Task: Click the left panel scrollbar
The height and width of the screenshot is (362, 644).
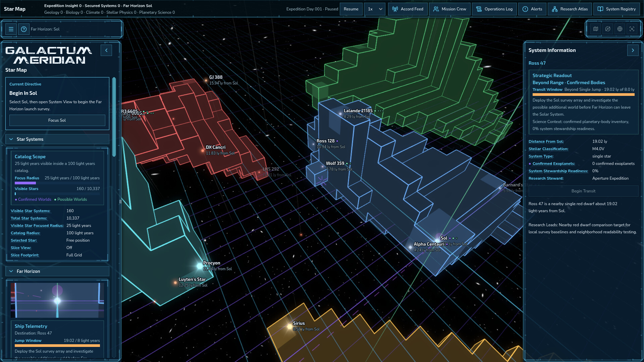Action: pos(114,117)
